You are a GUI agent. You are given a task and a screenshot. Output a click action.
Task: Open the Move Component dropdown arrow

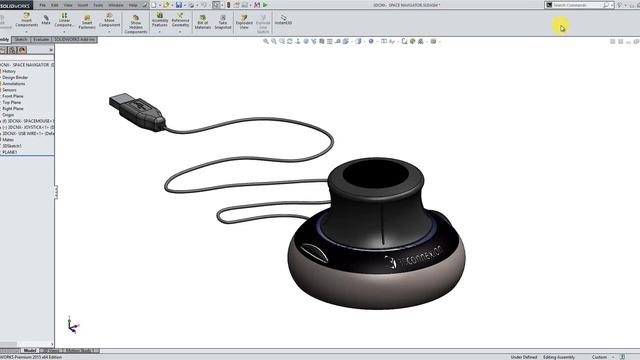[x=109, y=31]
